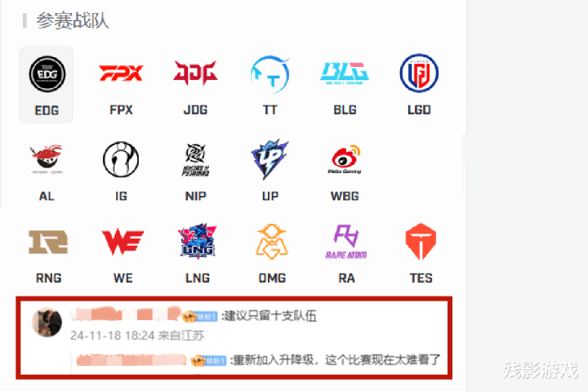Open the BLG team logo
Screen dimensions: 588x392
[345, 73]
